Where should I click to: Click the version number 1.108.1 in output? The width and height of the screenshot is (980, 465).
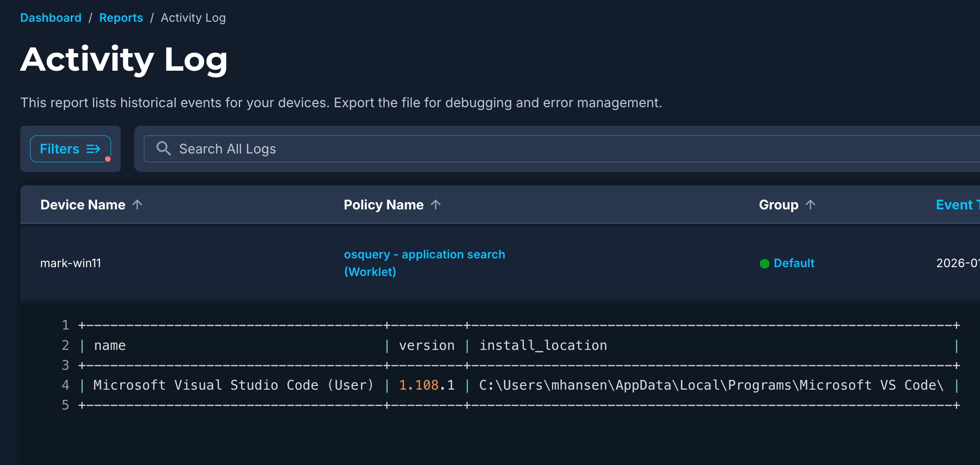click(427, 385)
